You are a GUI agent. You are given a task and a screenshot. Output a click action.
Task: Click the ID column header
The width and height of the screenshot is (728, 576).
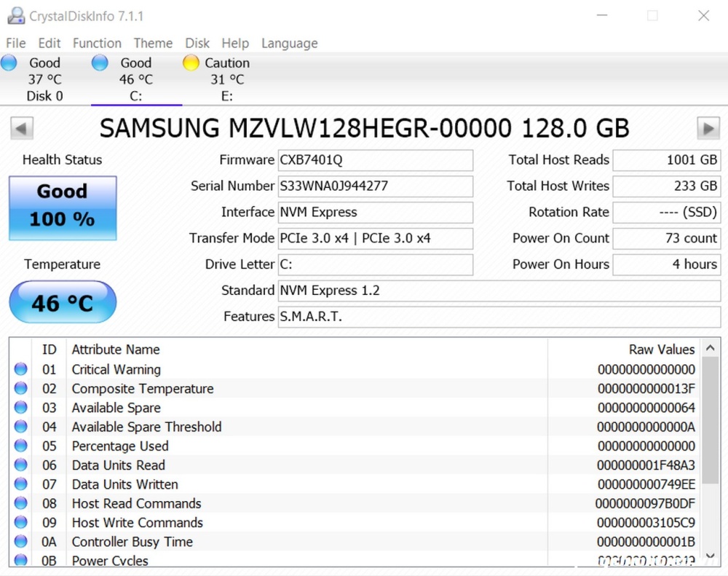pyautogui.click(x=50, y=350)
